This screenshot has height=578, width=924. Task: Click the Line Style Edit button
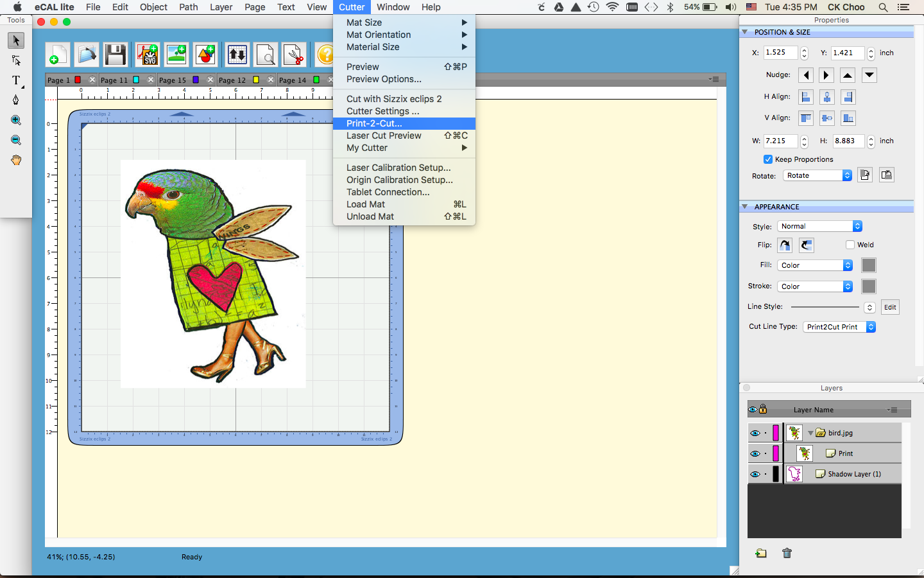[x=890, y=307]
